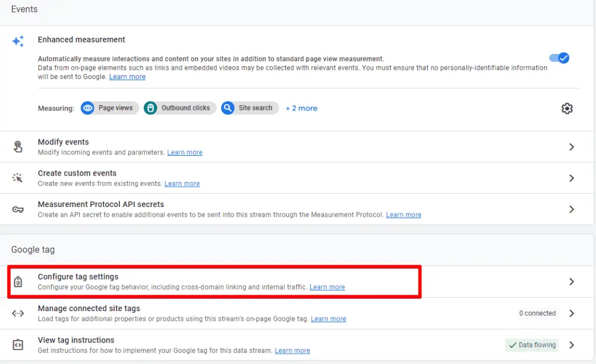Open the Enhanced measurement settings gear
Screen dimensions: 596x364
pyautogui.click(x=567, y=108)
